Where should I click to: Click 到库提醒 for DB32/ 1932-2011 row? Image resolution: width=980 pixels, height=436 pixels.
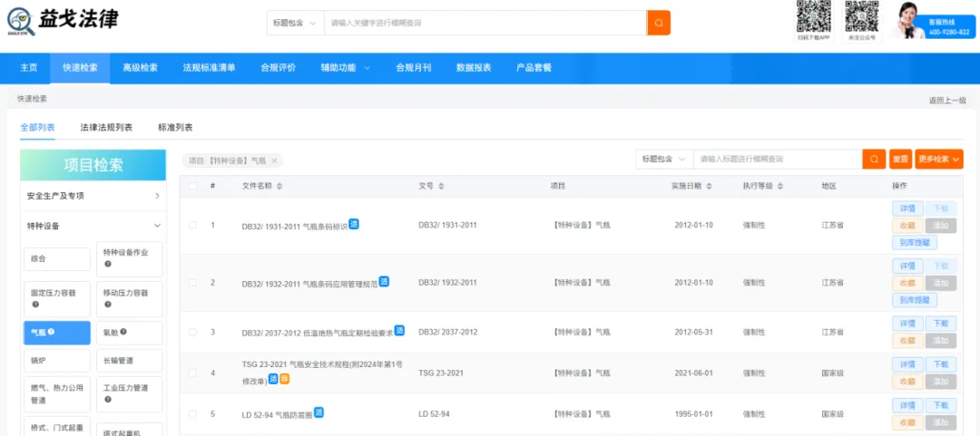point(915,300)
